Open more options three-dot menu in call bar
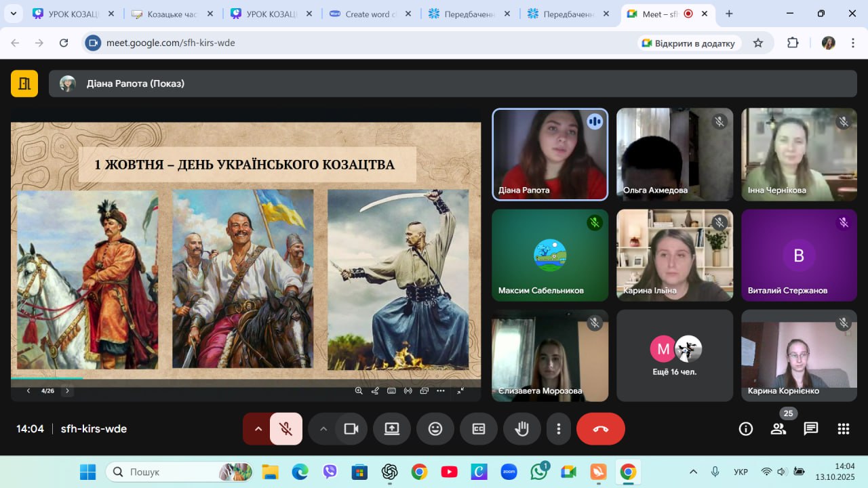Image resolution: width=868 pixels, height=488 pixels. pos(559,429)
